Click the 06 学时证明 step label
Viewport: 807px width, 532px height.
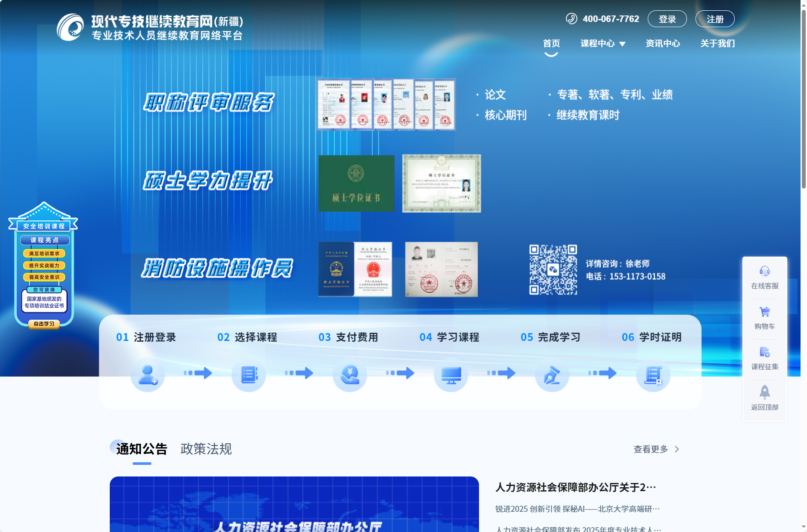(x=652, y=337)
